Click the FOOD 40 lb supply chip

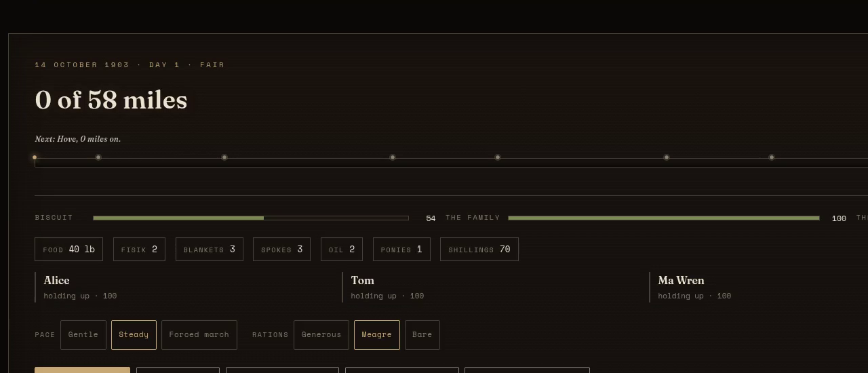(68, 250)
